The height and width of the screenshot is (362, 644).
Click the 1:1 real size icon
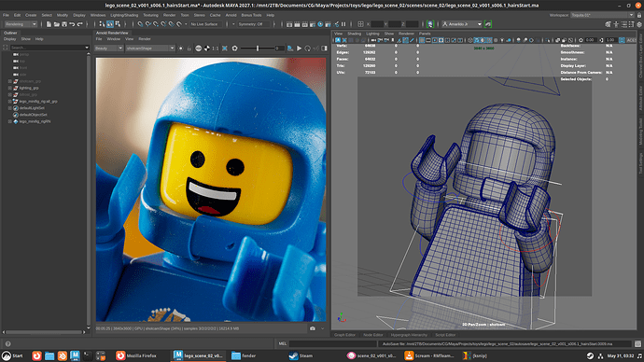tap(216, 49)
